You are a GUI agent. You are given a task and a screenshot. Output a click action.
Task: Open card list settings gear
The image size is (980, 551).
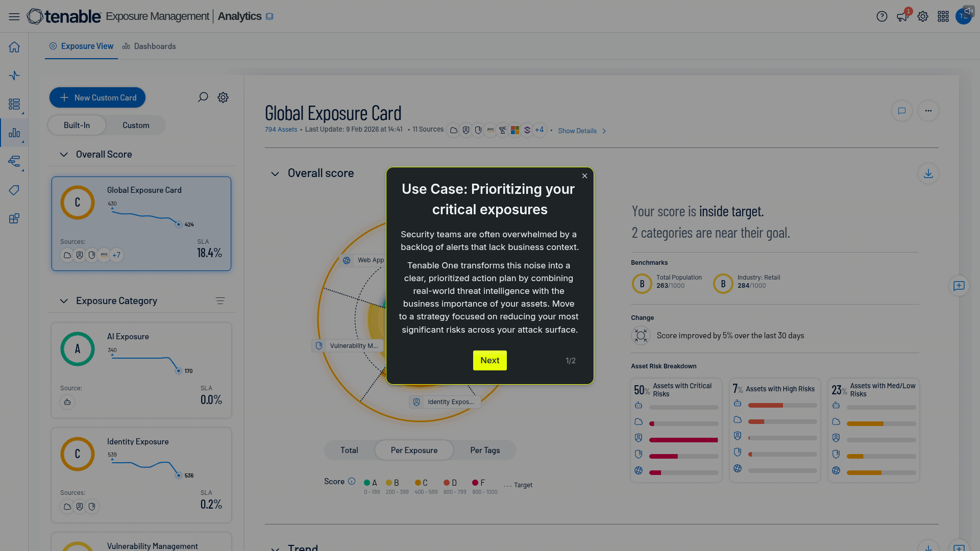click(223, 97)
